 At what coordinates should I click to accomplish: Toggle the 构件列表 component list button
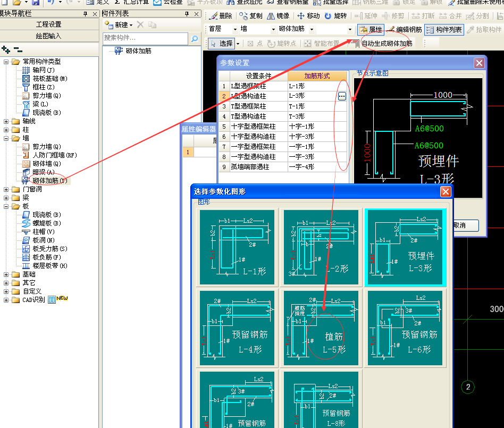pos(444,30)
